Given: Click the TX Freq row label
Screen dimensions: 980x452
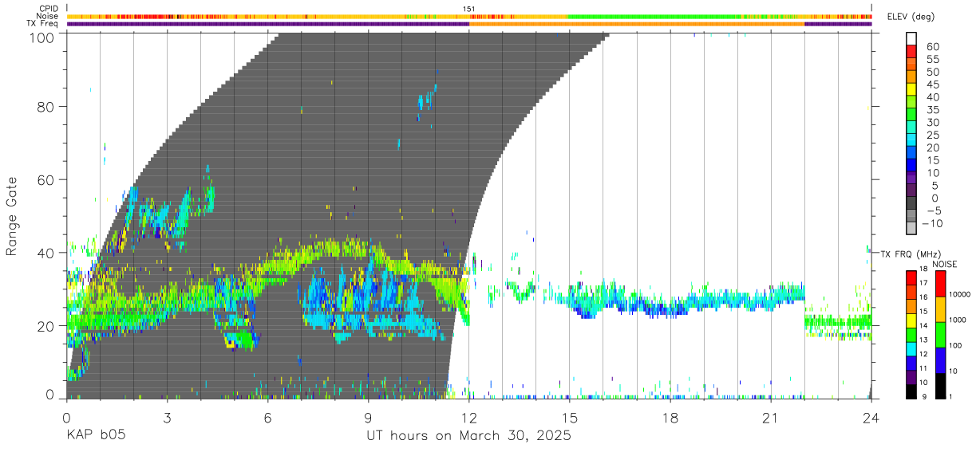Looking at the screenshot, I should (x=43, y=24).
